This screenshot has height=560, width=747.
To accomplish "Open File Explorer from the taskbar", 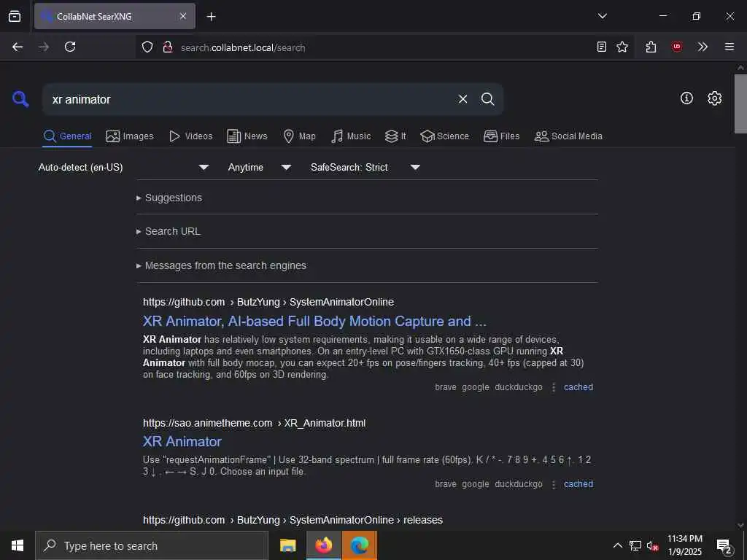I will pyautogui.click(x=287, y=545).
